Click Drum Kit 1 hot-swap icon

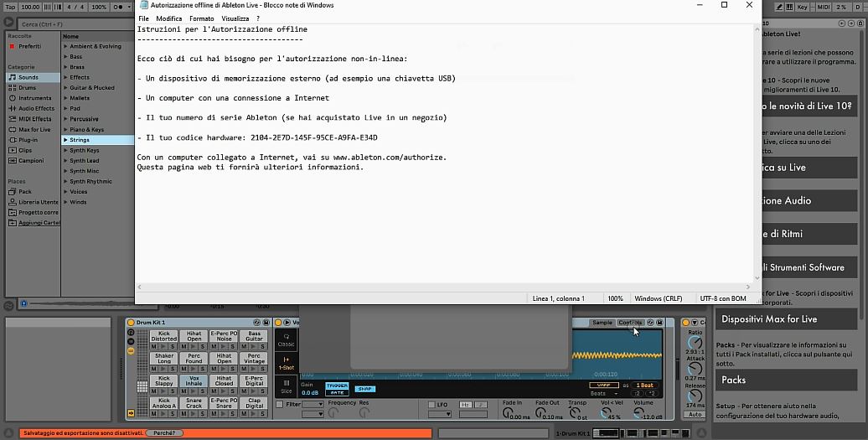(257, 322)
